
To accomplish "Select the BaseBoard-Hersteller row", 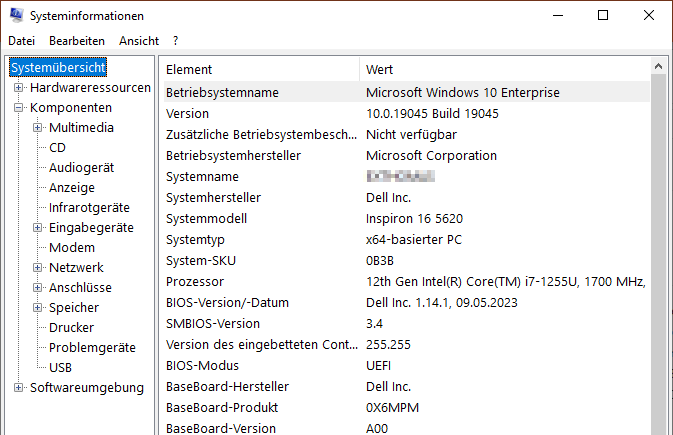I will 406,387.
